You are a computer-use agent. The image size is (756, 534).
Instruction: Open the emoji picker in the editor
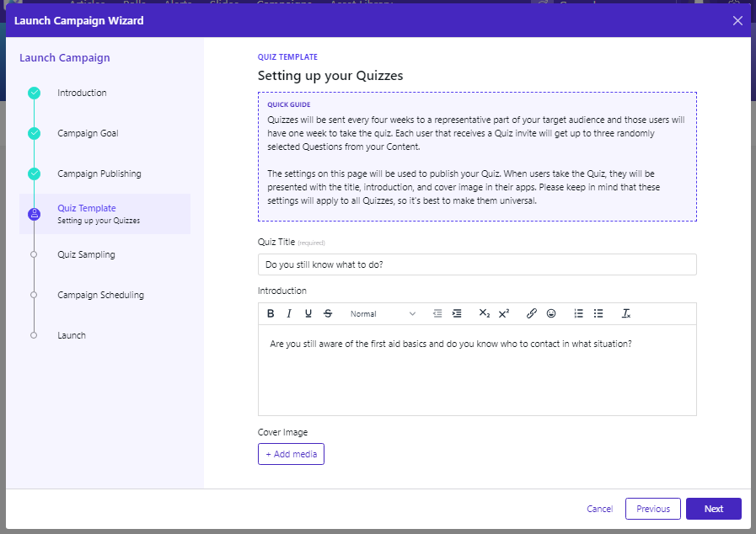[x=551, y=313]
